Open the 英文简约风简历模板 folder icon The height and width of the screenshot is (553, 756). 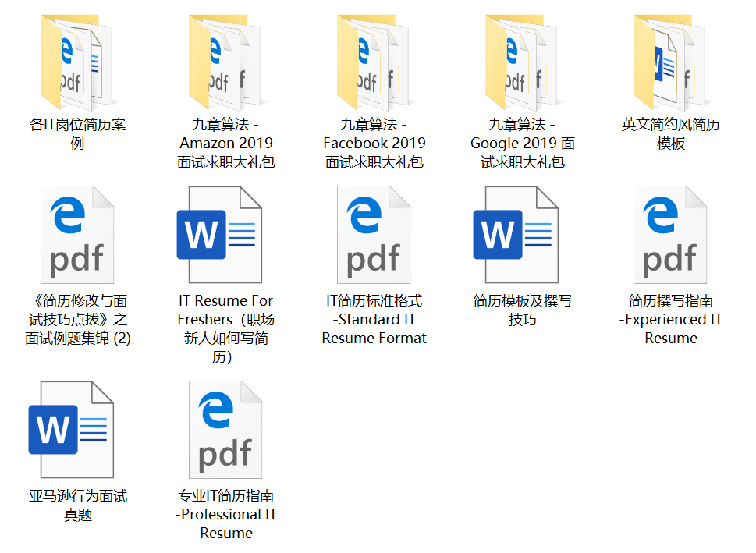click(671, 62)
